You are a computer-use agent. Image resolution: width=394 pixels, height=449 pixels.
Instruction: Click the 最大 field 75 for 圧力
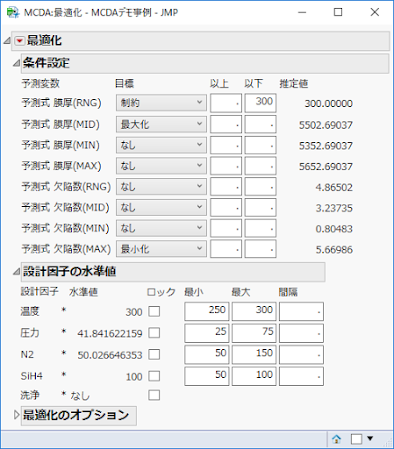(x=254, y=333)
